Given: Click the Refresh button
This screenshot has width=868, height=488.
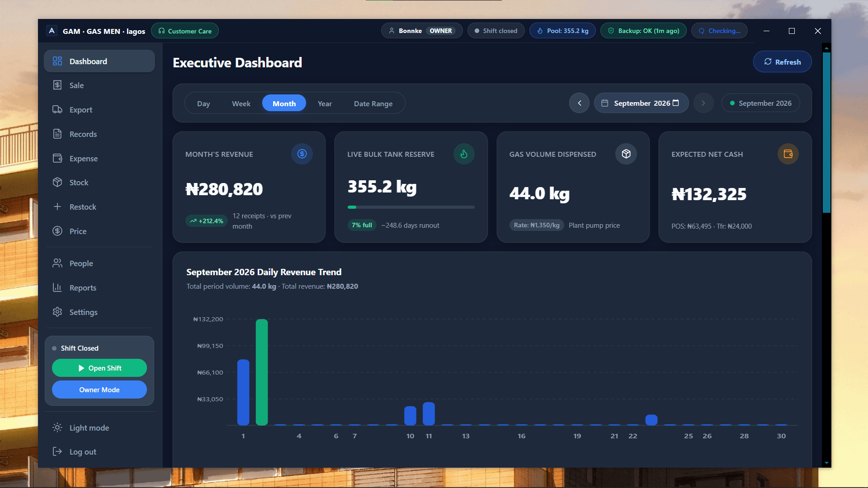Looking at the screenshot, I should (x=782, y=62).
